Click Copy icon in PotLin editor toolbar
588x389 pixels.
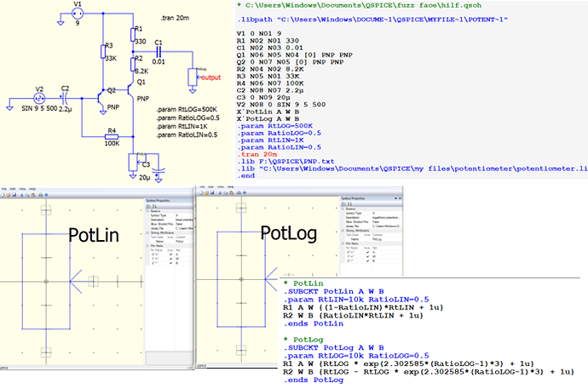(27, 195)
